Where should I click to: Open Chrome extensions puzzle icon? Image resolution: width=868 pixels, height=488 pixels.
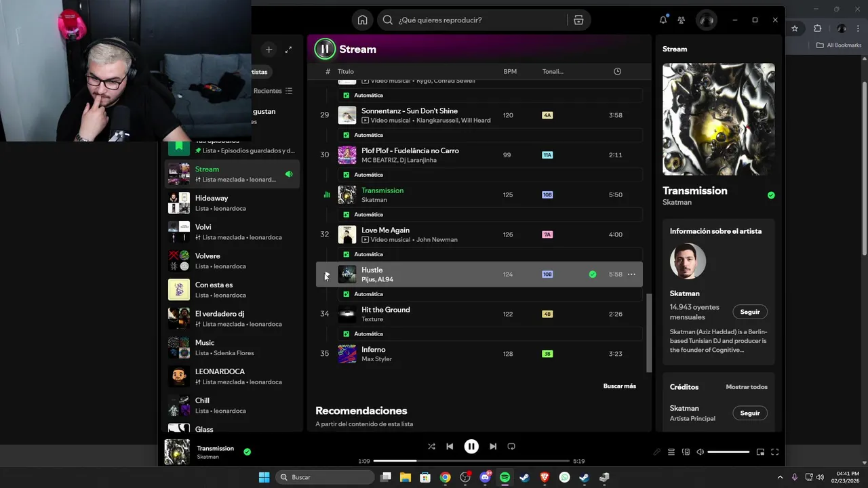tap(817, 28)
